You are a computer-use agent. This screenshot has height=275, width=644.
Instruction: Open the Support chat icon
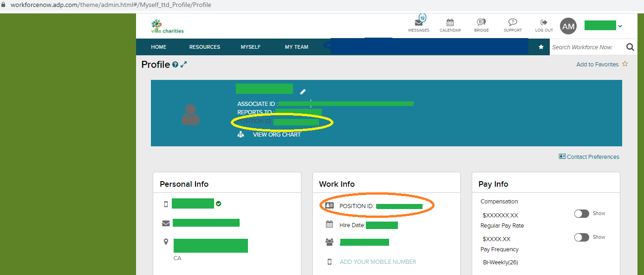click(x=513, y=22)
